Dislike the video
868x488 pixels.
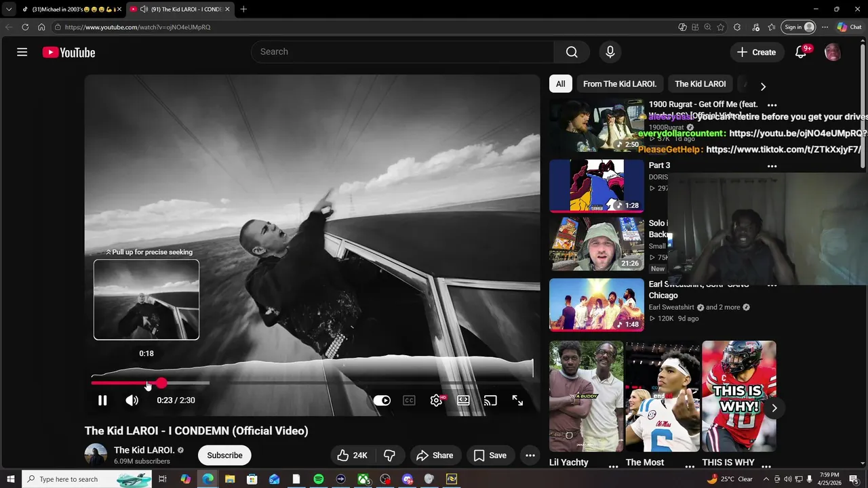pos(390,455)
